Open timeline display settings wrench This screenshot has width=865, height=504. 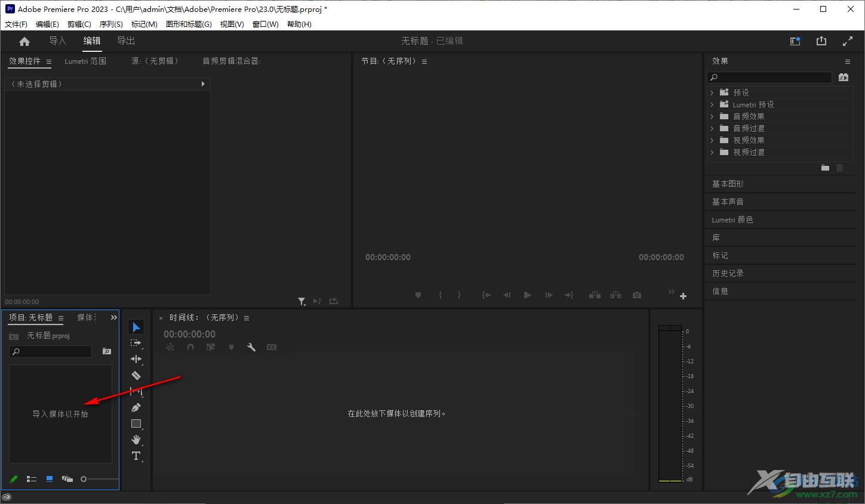251,347
